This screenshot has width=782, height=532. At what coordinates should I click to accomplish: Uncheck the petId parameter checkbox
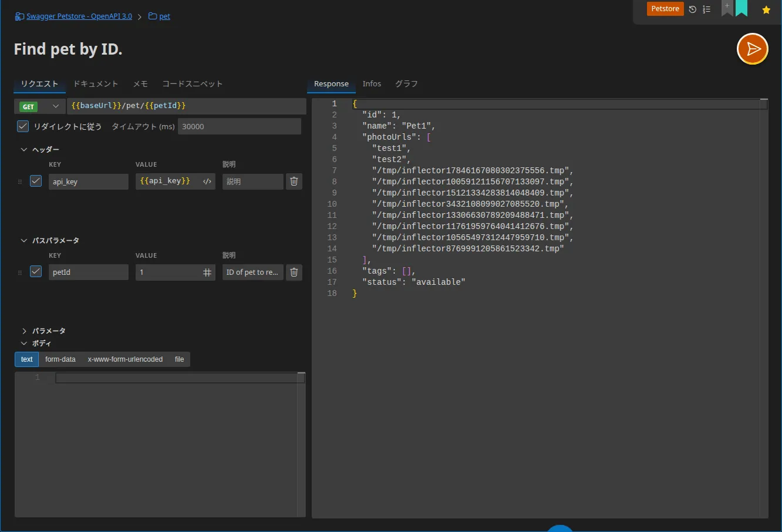tap(36, 271)
